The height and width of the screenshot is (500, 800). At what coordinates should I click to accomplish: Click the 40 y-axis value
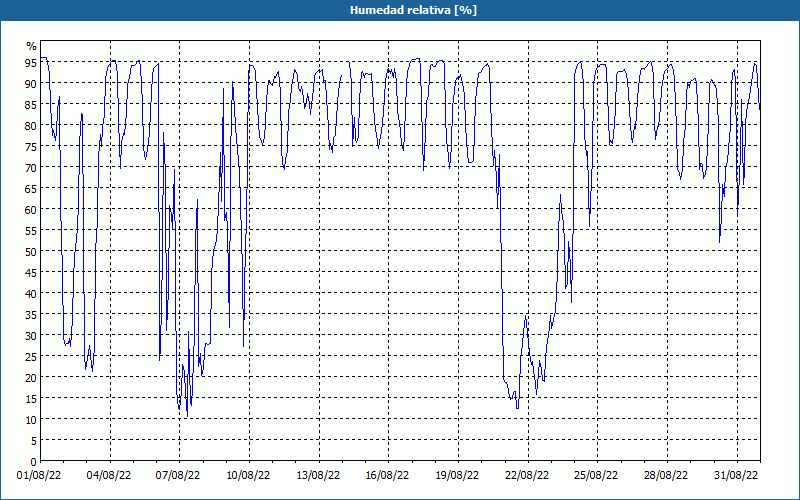tap(31, 293)
